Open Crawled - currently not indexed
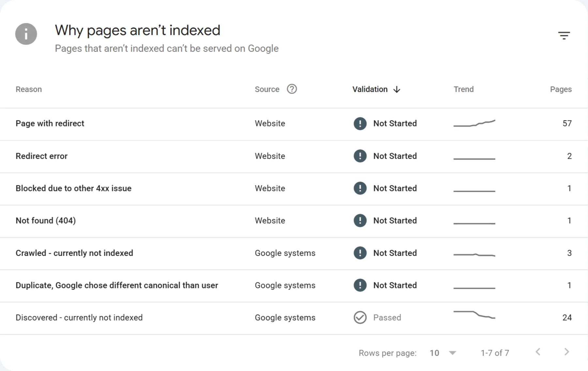This screenshot has width=588, height=371. [294, 253]
